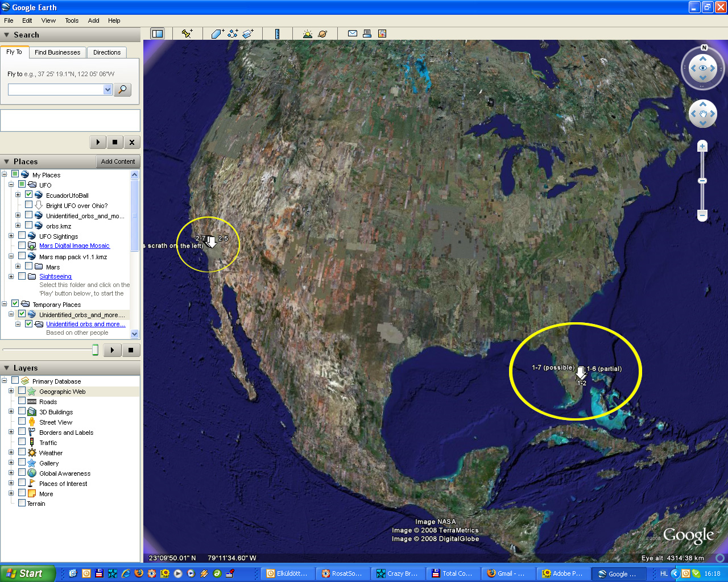Collapse the Primary Database tree

tap(4, 380)
